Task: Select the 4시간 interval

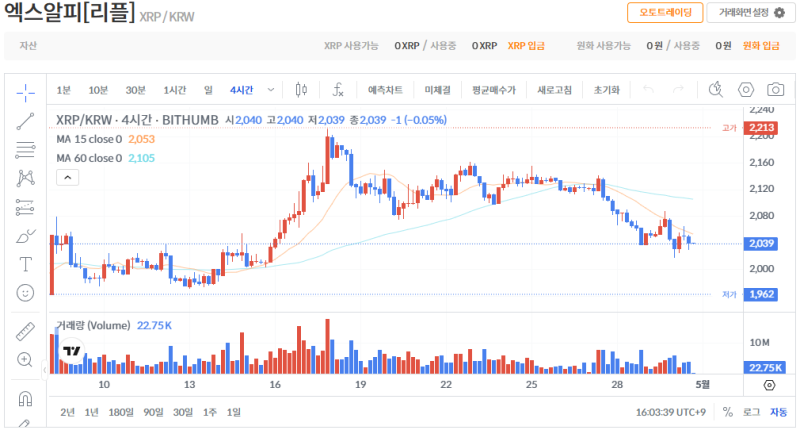Action: [241, 90]
